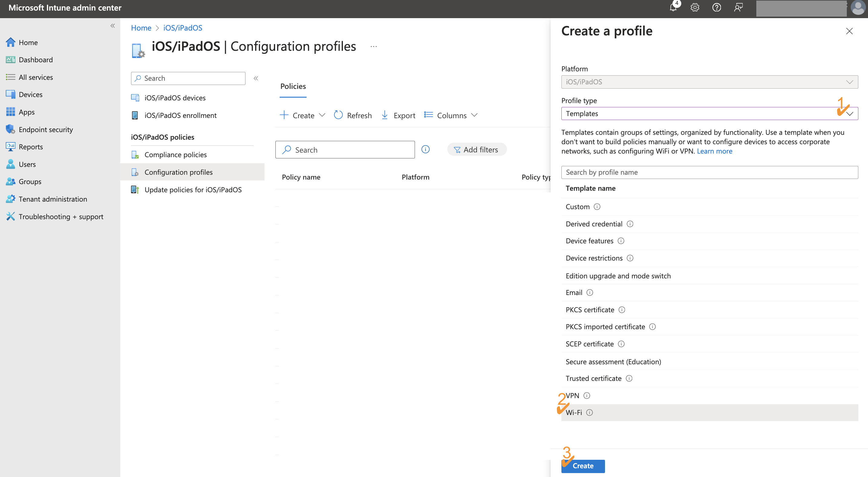Open the notifications bell
Image resolution: width=868 pixels, height=477 pixels.
pyautogui.click(x=672, y=7)
